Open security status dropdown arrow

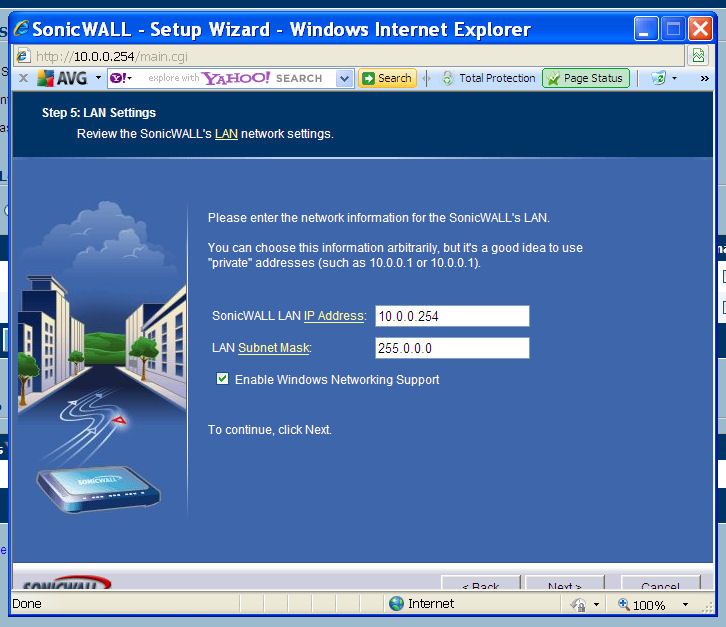pos(596,604)
